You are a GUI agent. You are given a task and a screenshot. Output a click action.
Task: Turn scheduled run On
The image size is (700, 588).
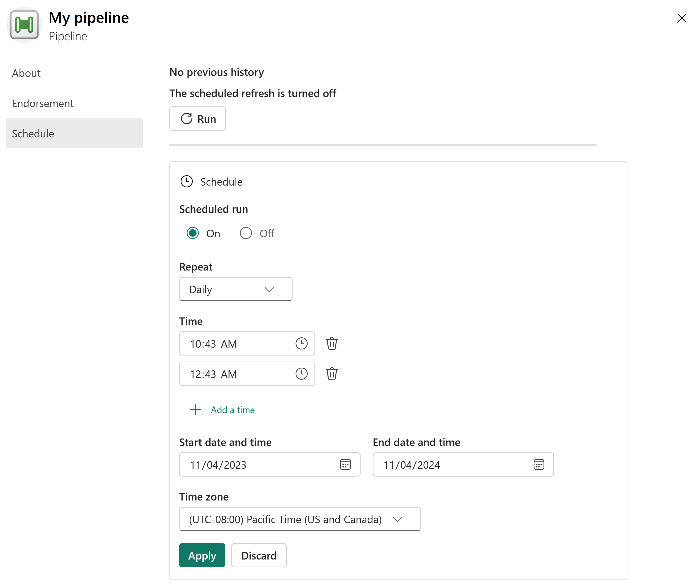(193, 233)
